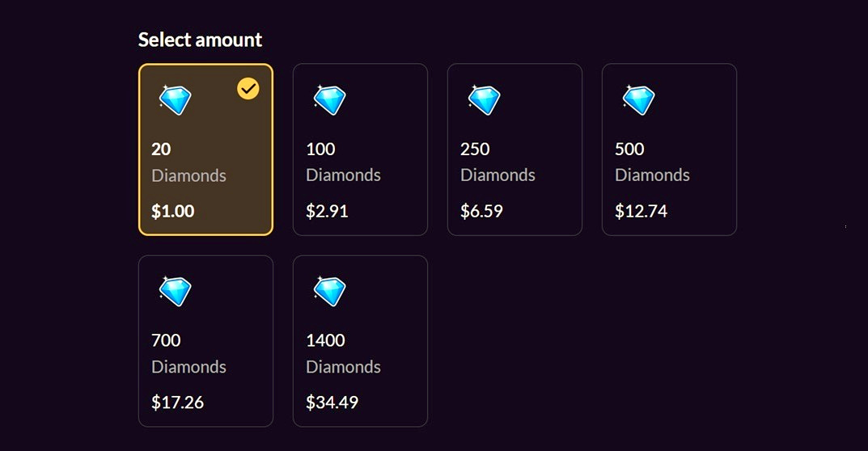
Task: Choose the "500" amount number
Action: (x=629, y=150)
